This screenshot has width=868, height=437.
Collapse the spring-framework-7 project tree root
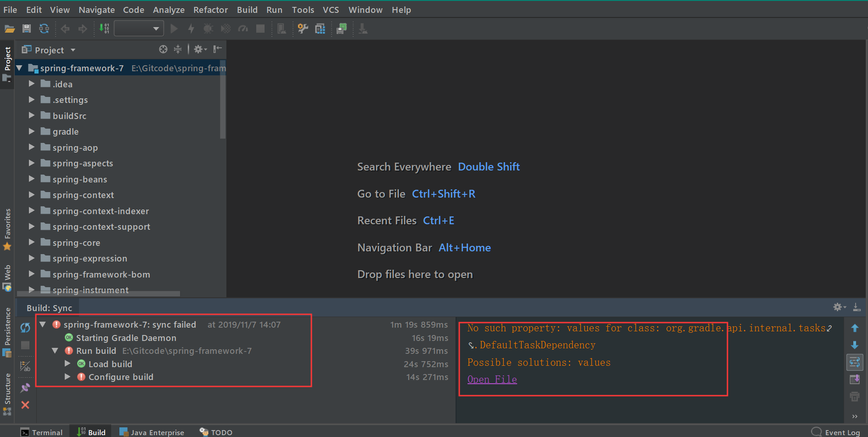point(19,68)
